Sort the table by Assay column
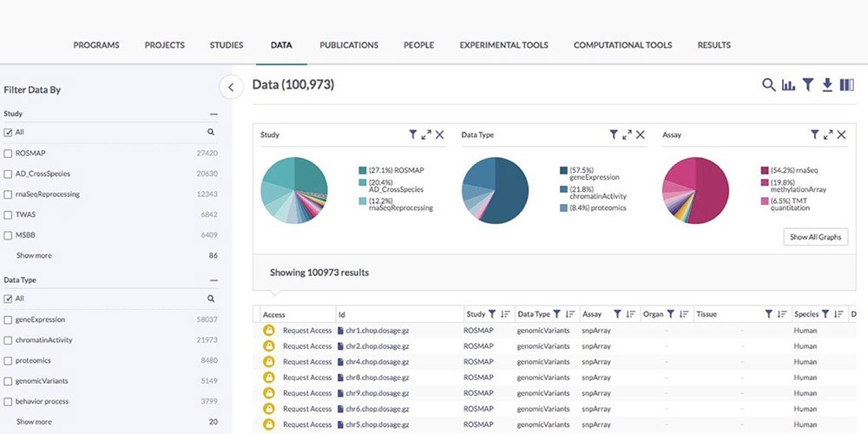The height and width of the screenshot is (434, 868). pos(630,314)
